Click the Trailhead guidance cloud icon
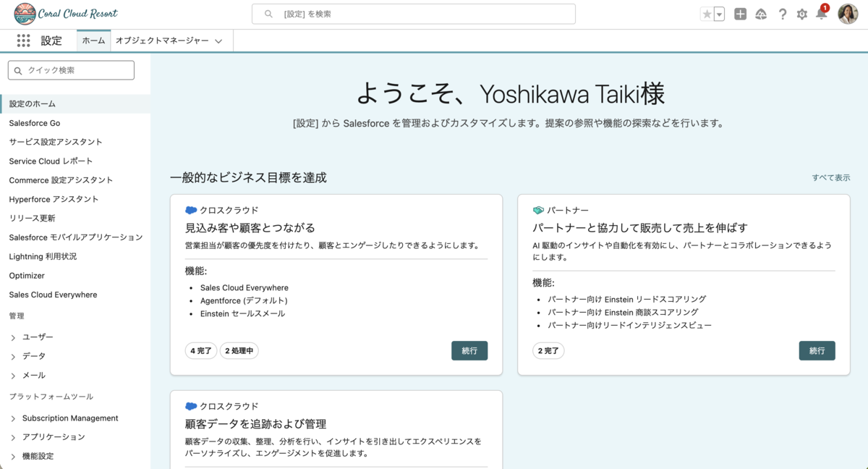The width and height of the screenshot is (868, 469). (761, 14)
